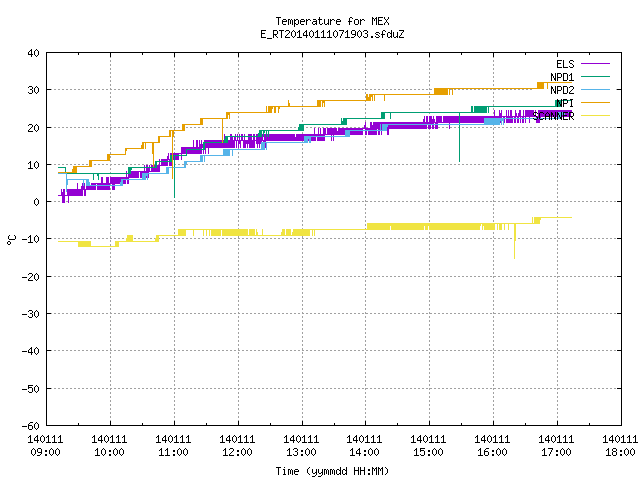Click the NPI legend label
The image size is (640, 480).
[565, 103]
